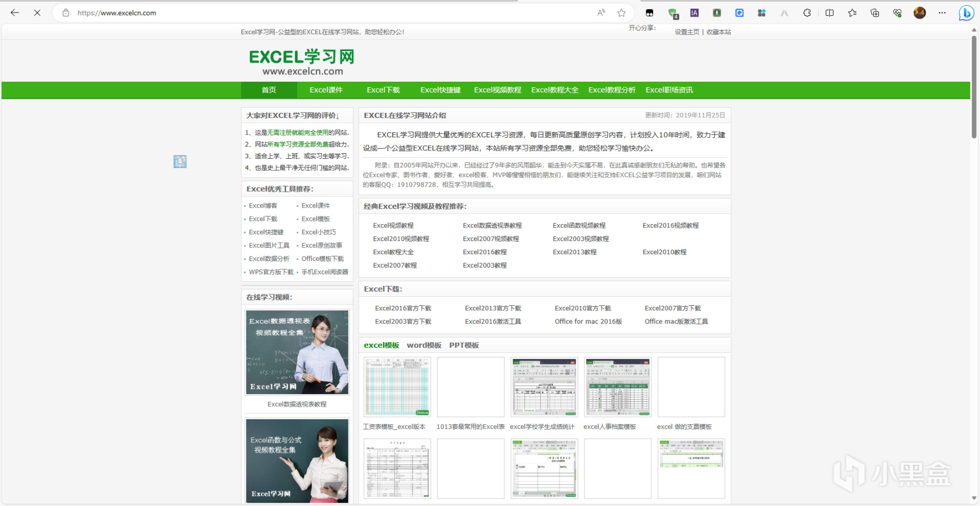Image resolution: width=980 pixels, height=506 pixels.
Task: View site information via the lock icon
Action: click(x=66, y=12)
